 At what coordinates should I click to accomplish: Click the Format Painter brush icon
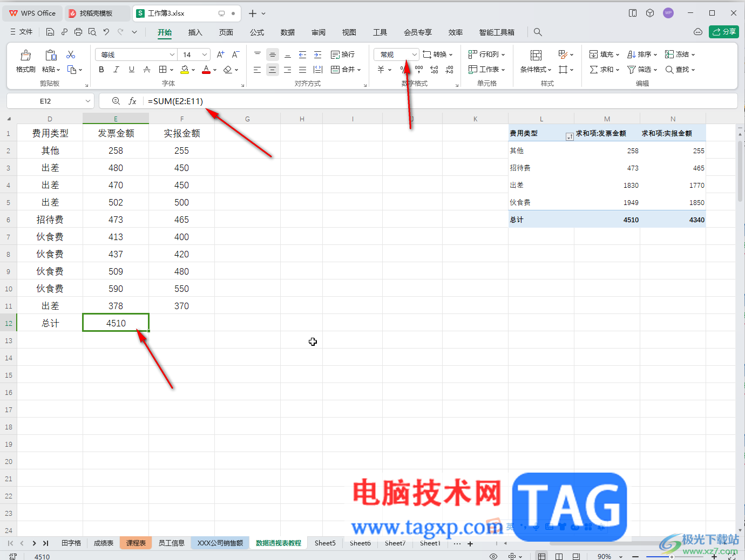click(25, 55)
